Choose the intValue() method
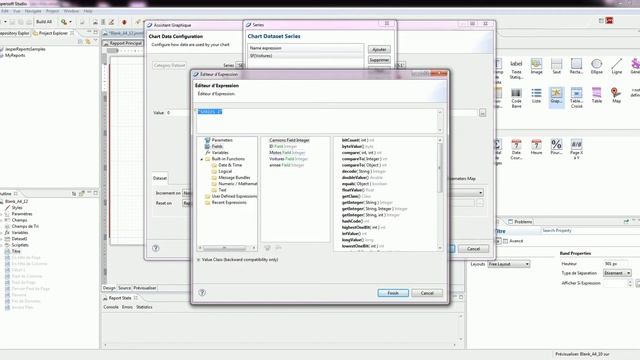The height and width of the screenshot is (360, 640). 354,233
